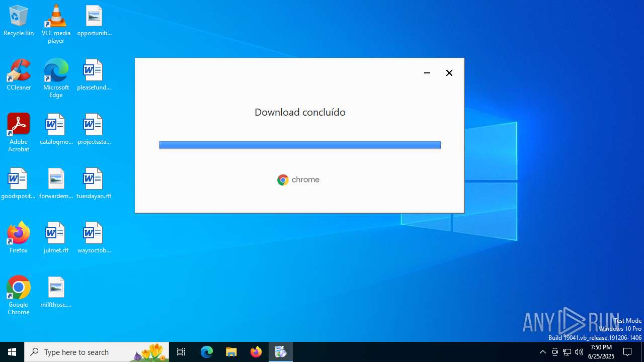Open the taskbar clock and calendar
Viewport: 644px width, 362px height.
[601, 352]
